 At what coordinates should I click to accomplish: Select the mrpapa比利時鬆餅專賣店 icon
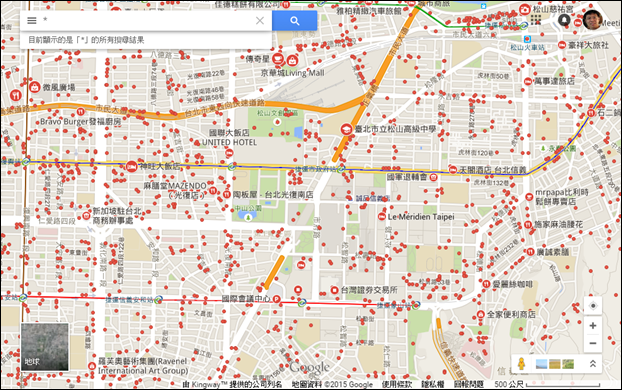click(529, 197)
